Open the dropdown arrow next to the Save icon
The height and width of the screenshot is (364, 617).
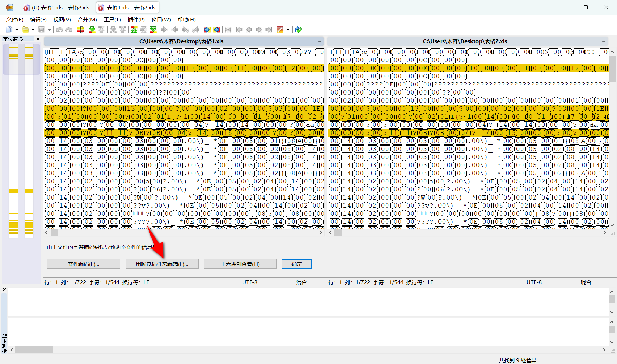pyautogui.click(x=49, y=30)
